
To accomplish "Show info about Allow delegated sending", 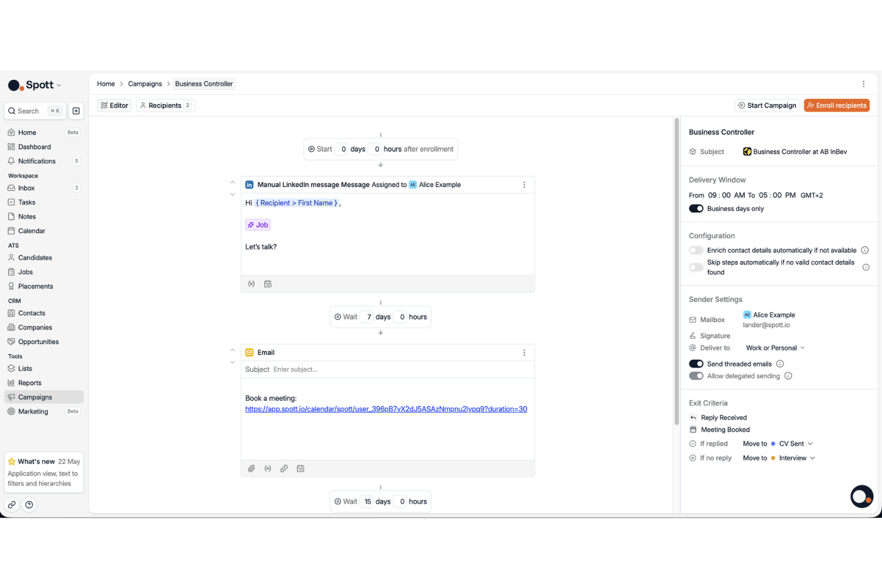I will click(788, 376).
